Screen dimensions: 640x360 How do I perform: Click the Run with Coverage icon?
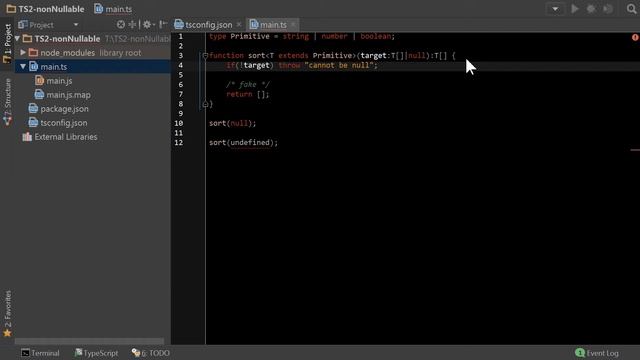tap(608, 9)
